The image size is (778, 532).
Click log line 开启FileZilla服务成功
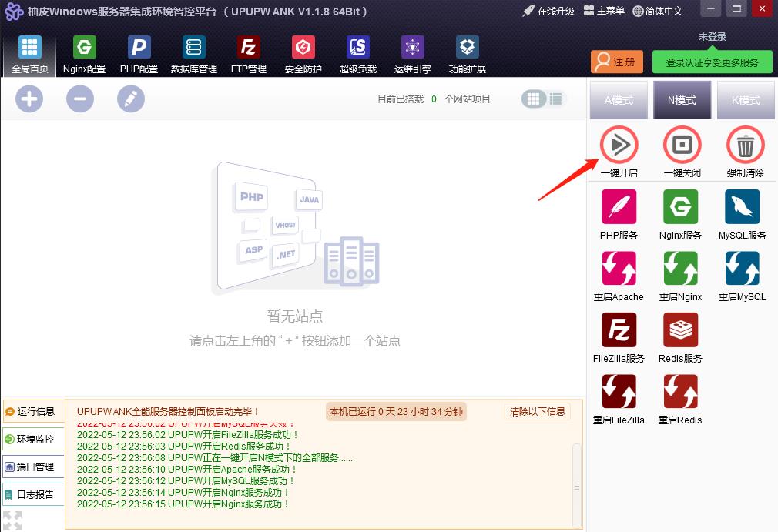[187, 435]
